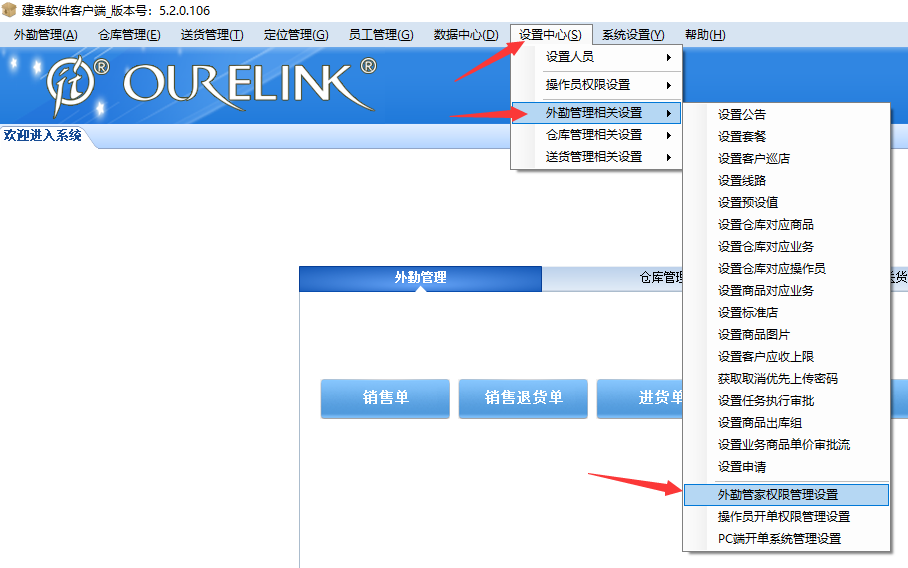Click the app icon in title bar
The width and height of the screenshot is (908, 568).
pos(9,10)
